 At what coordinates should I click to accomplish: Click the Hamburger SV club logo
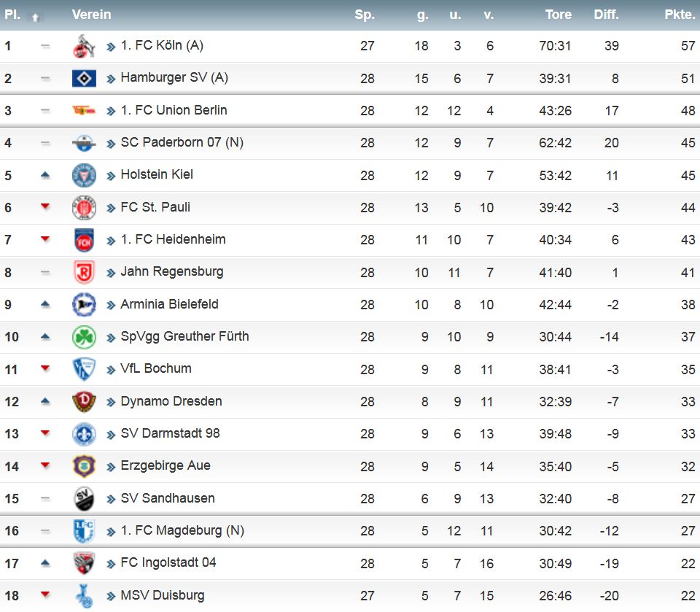(x=84, y=78)
